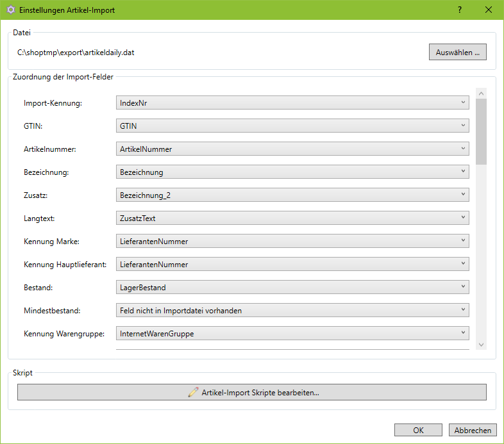Close the Einstellungen Artikel-Import dialog
This screenshot has width=504, height=444.
489,10
